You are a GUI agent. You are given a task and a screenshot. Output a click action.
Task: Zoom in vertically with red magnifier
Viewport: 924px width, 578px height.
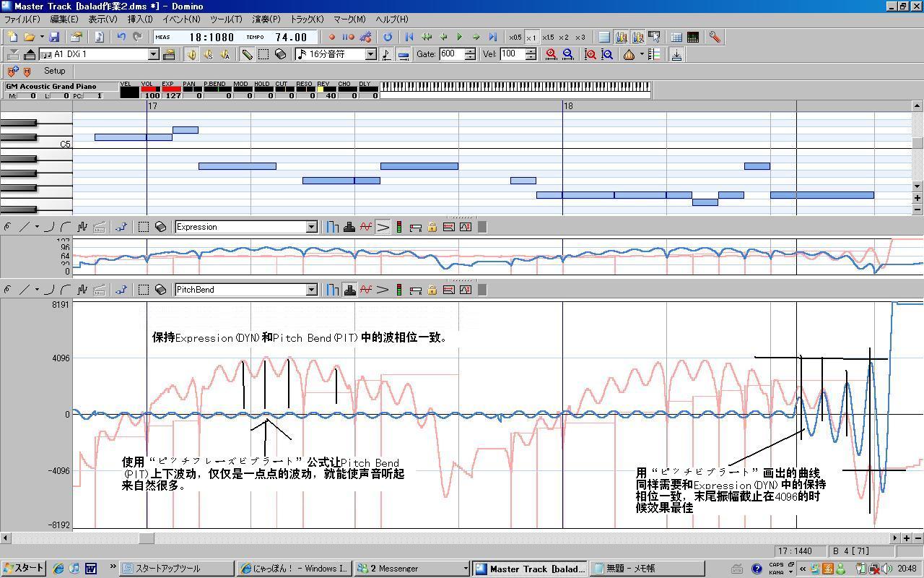click(x=590, y=54)
